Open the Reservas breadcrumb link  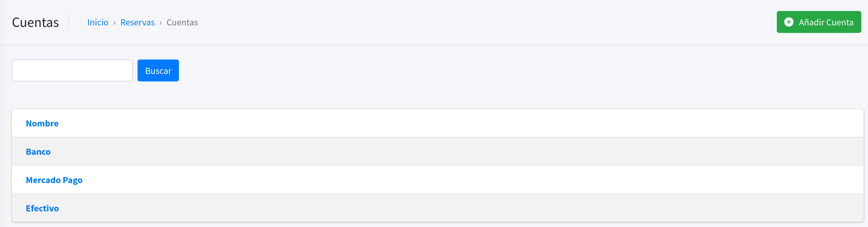138,23
